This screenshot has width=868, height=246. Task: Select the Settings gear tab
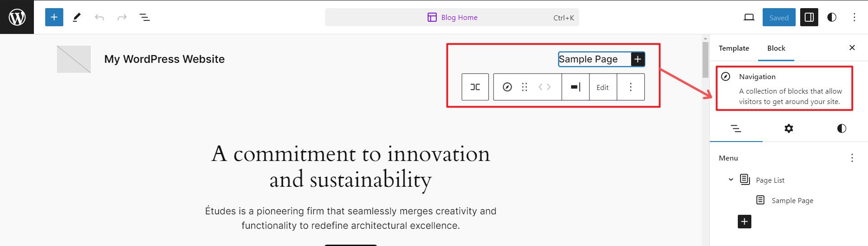pos(789,128)
